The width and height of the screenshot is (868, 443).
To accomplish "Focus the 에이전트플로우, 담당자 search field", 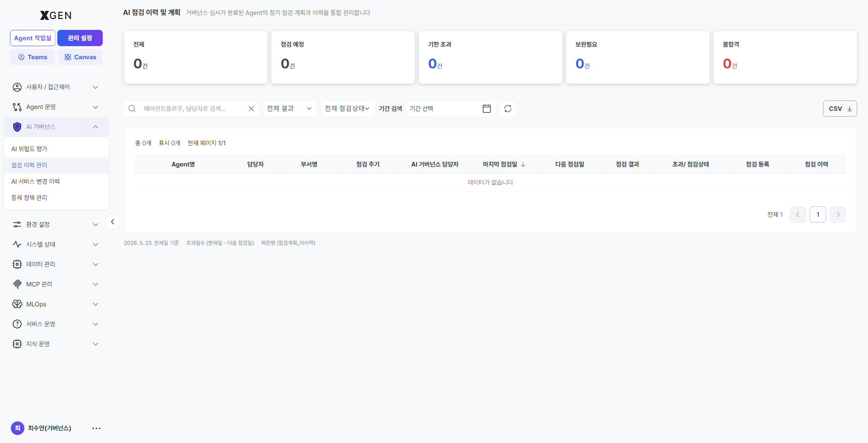I will point(192,109).
